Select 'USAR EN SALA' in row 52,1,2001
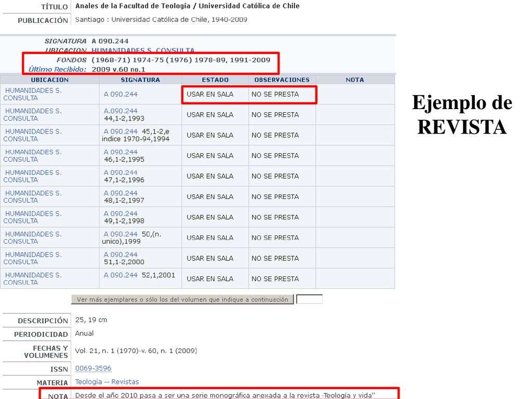Viewport: 532px width, 399px height. point(210,279)
